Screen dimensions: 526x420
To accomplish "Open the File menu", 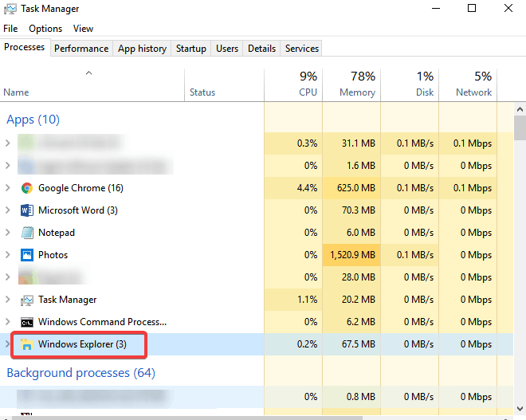I will coord(10,29).
